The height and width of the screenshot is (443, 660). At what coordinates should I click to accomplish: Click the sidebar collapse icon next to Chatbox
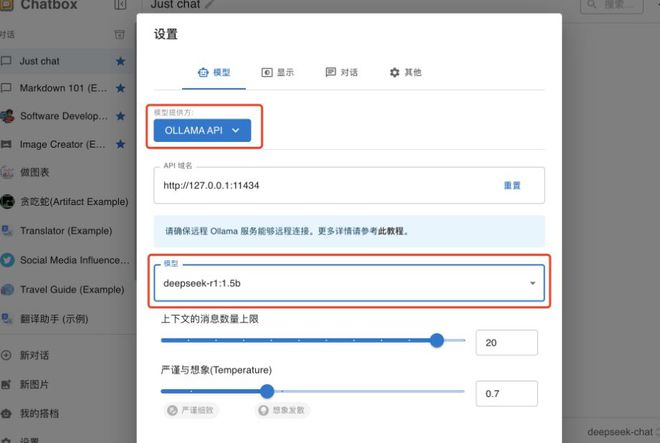coord(120,5)
